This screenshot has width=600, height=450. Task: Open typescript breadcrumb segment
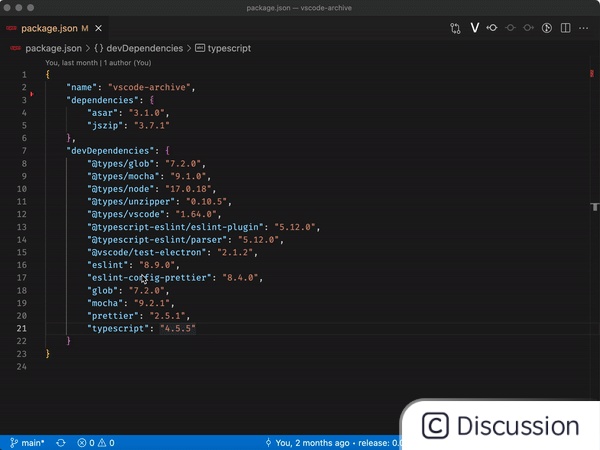tap(229, 48)
